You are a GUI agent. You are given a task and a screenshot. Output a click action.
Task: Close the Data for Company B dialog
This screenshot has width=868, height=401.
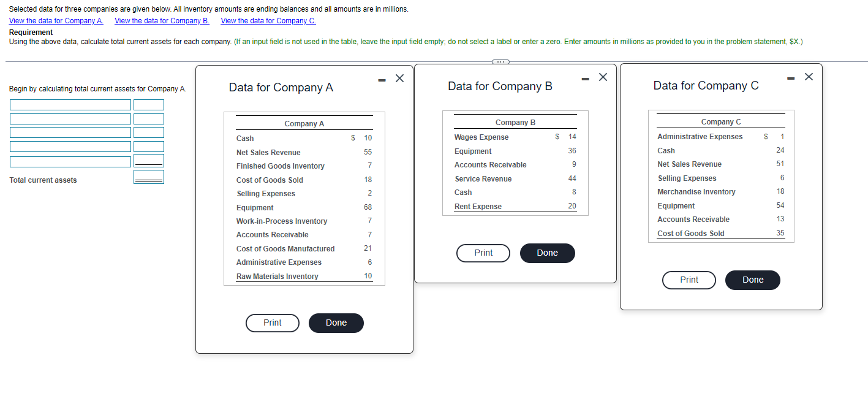click(603, 77)
